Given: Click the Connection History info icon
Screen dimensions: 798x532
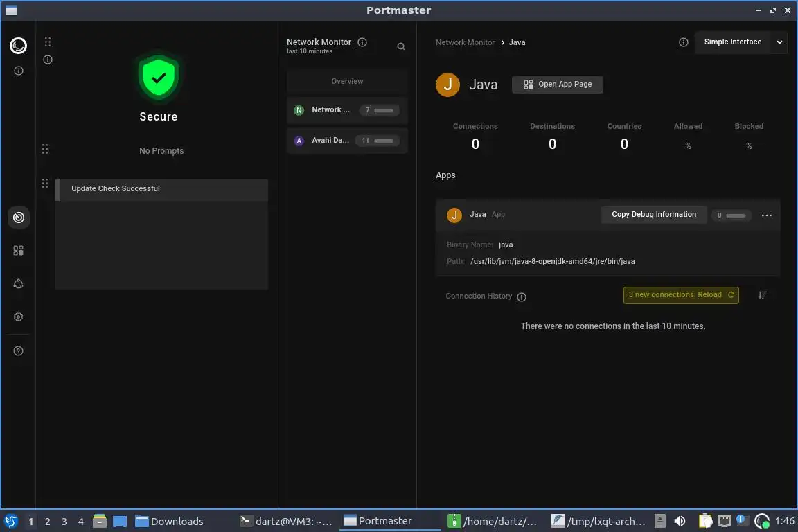Looking at the screenshot, I should point(522,296).
